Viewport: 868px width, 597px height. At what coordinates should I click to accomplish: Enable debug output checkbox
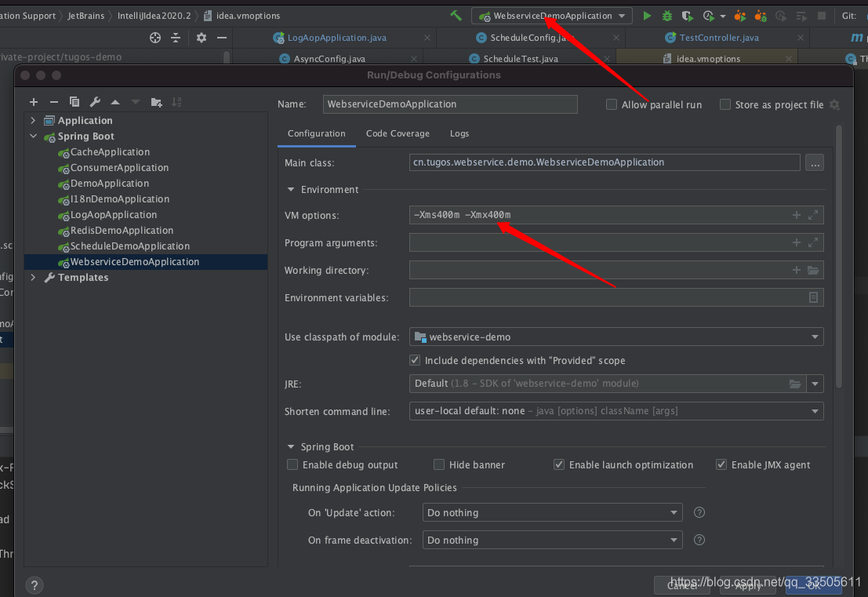click(292, 464)
